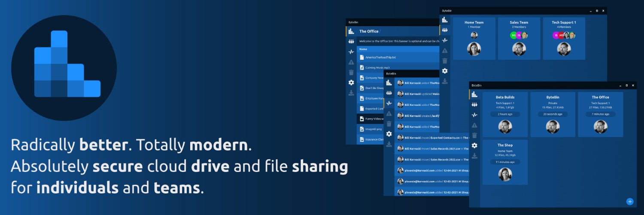Screen dimensions: 644x215
Task: Open the Sales Team card
Action: click(x=519, y=38)
